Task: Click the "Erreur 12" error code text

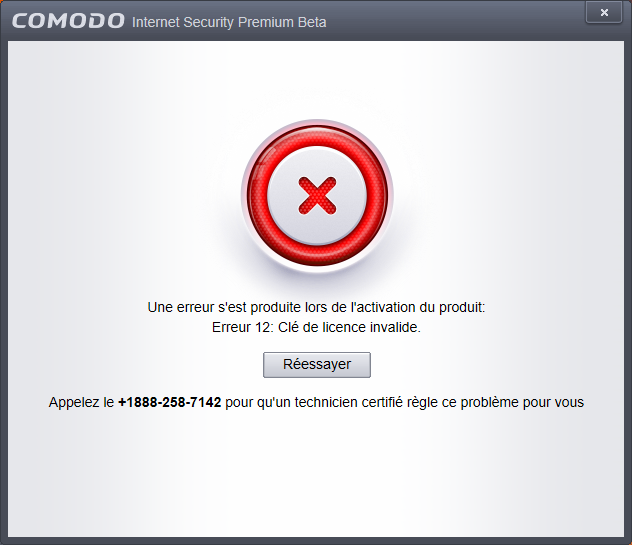Action: (x=242, y=327)
